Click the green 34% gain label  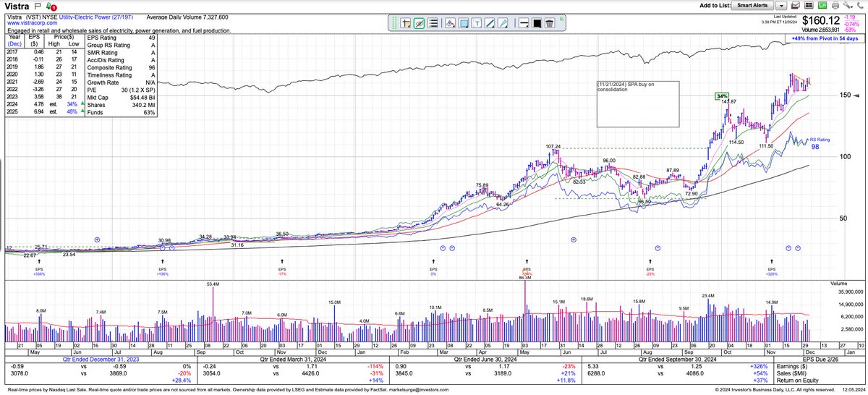[x=721, y=95]
